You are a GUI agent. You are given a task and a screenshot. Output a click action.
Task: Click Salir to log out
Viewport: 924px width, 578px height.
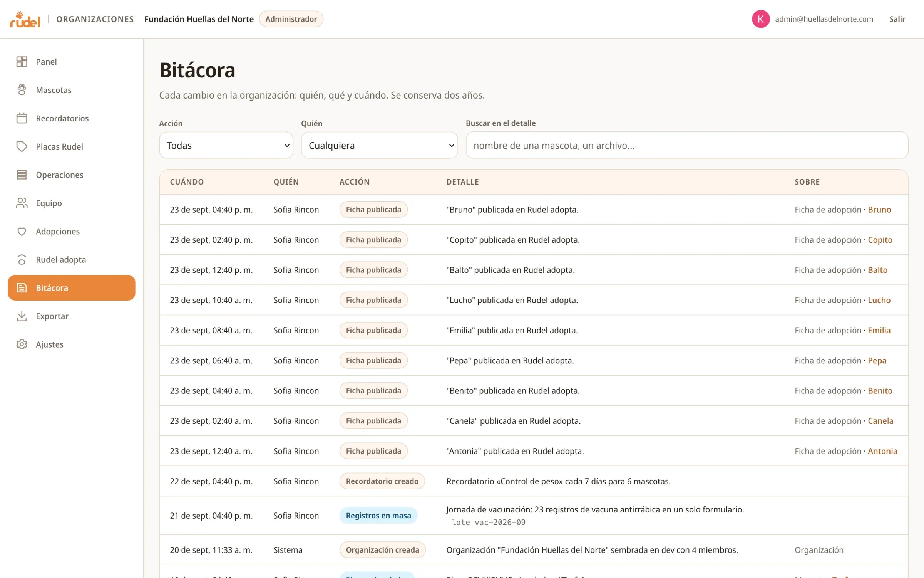[x=897, y=19]
